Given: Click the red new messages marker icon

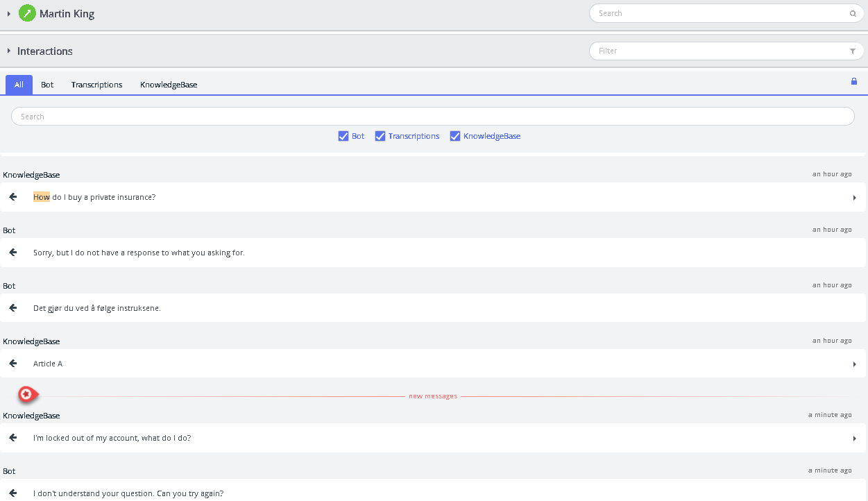Looking at the screenshot, I should pyautogui.click(x=26, y=394).
